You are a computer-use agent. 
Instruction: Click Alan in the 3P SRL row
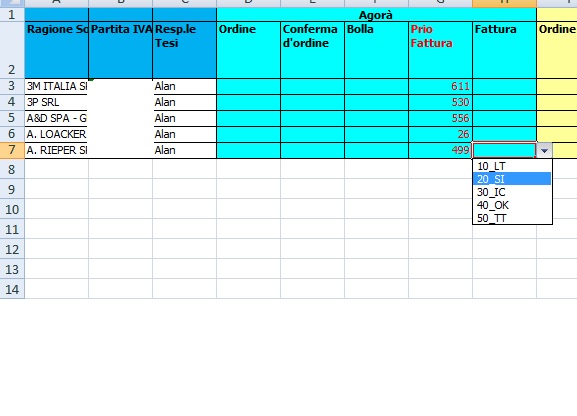[184, 102]
